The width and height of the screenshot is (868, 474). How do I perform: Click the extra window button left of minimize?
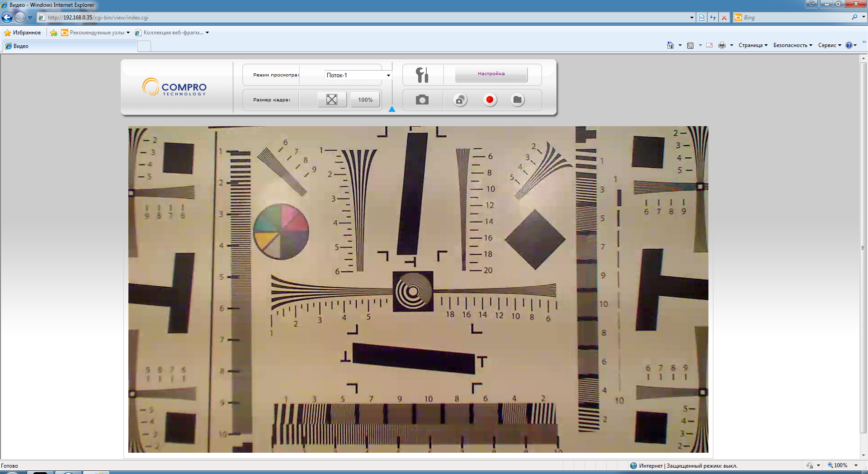click(811, 4)
